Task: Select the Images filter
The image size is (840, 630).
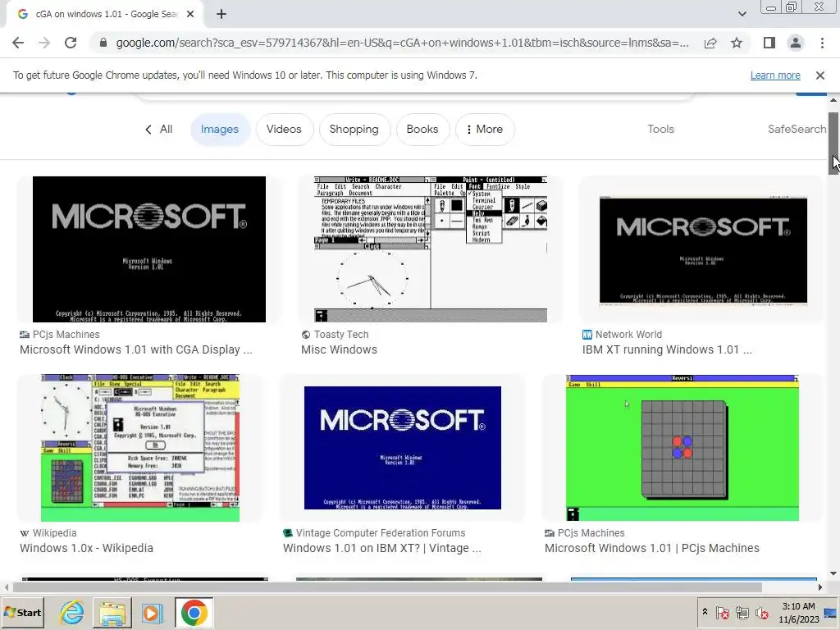Action: [220, 129]
